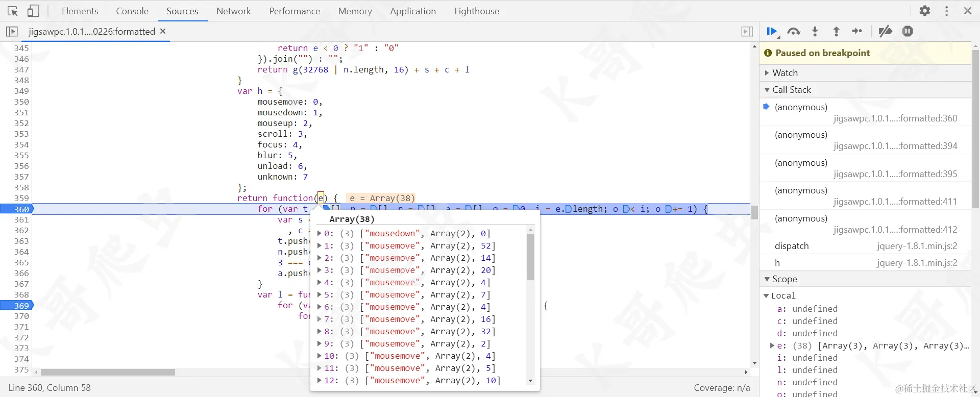Screen dimensions: 980x397
Task: Expand array item 0 mousedown
Action: click(x=320, y=234)
